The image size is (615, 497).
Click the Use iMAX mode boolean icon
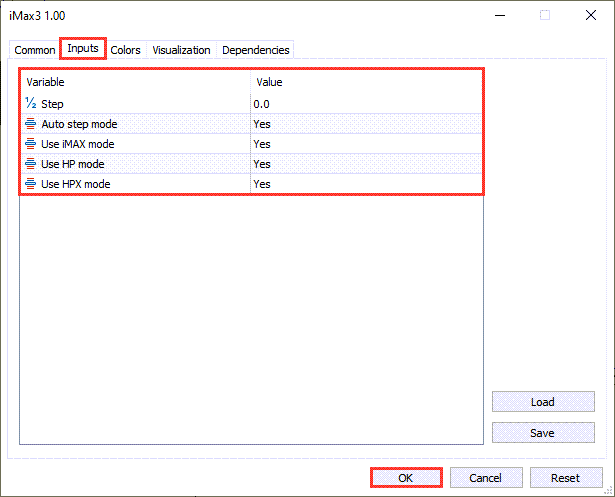point(31,144)
